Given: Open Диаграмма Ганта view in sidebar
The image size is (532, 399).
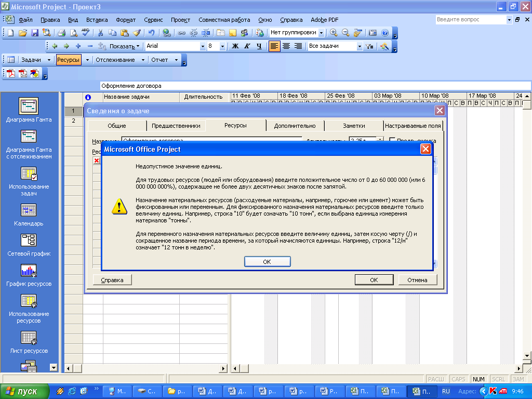Looking at the screenshot, I should point(29,110).
